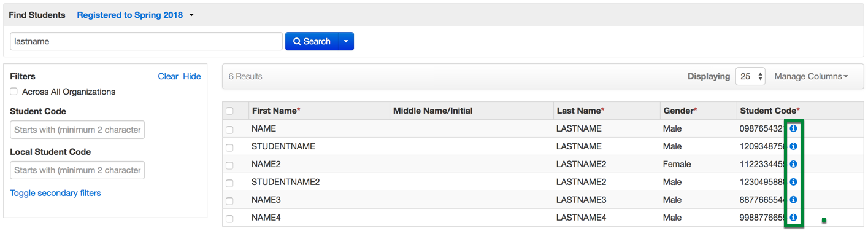This screenshot has width=868, height=236.
Task: Open info icon for NAME4 row
Action: (793, 218)
